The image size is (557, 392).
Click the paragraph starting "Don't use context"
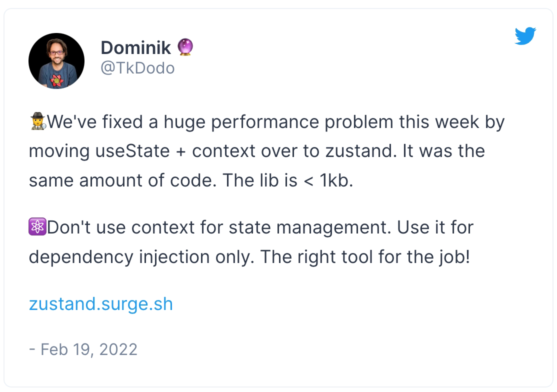(250, 242)
